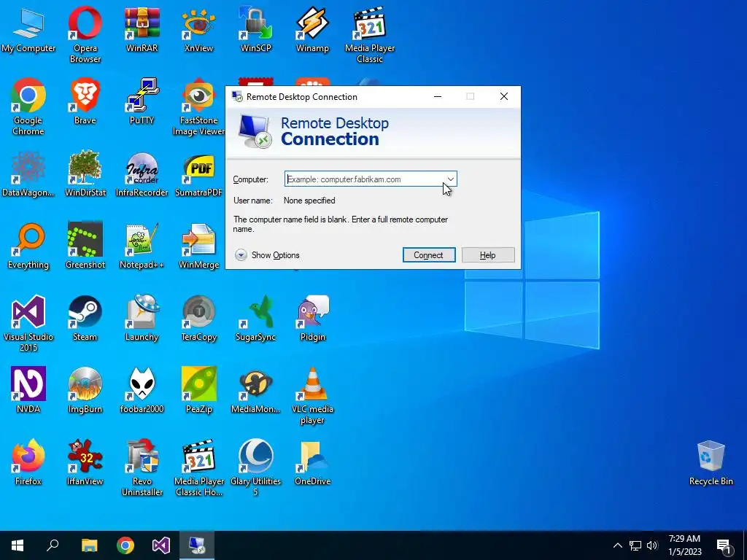This screenshot has width=747, height=560.
Task: Open the SumatraPDF shortcut
Action: coord(198,174)
